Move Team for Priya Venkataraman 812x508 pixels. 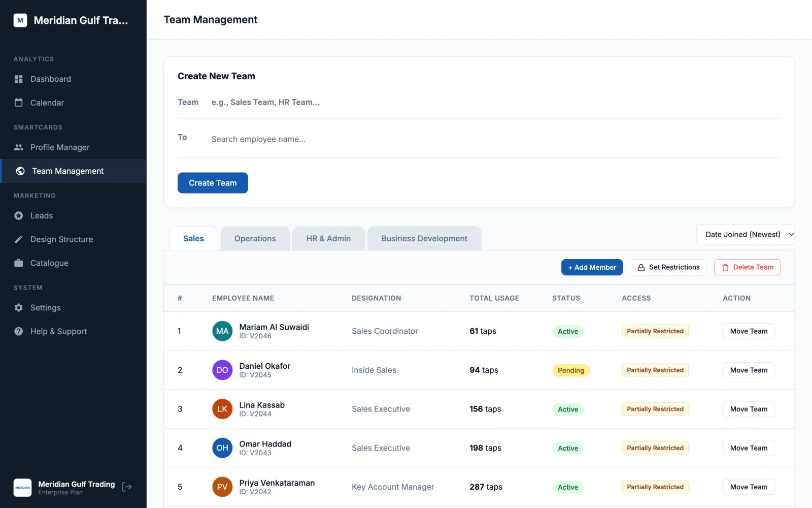click(x=749, y=487)
